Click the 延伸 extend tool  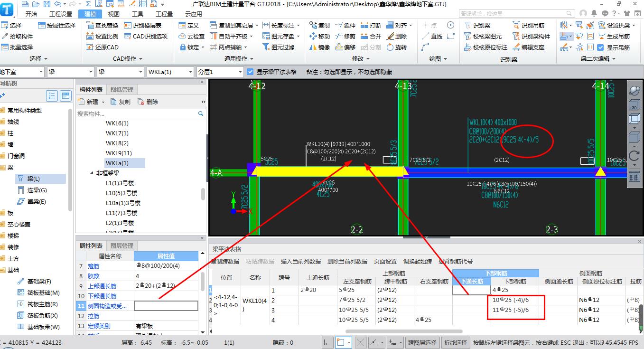[x=345, y=25]
